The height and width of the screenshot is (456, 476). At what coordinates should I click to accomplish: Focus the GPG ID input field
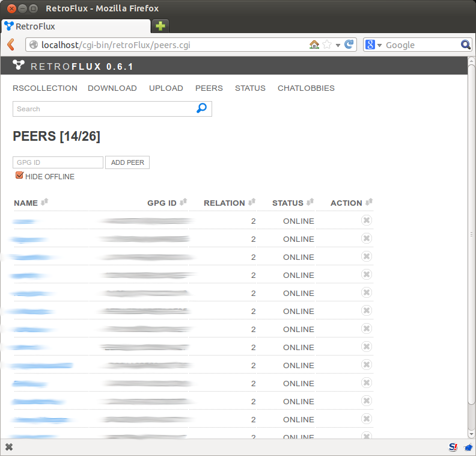pos(58,162)
